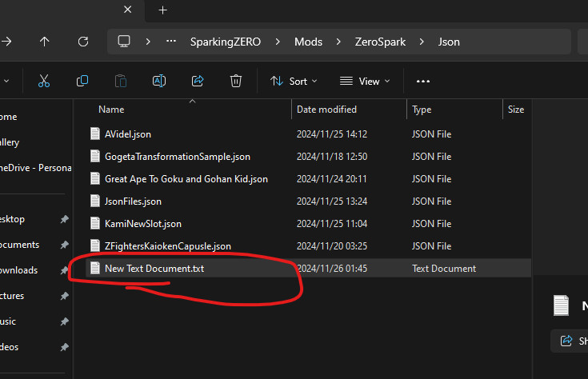
Task: Select GogetaTransformationSample.json file
Action: coord(177,157)
